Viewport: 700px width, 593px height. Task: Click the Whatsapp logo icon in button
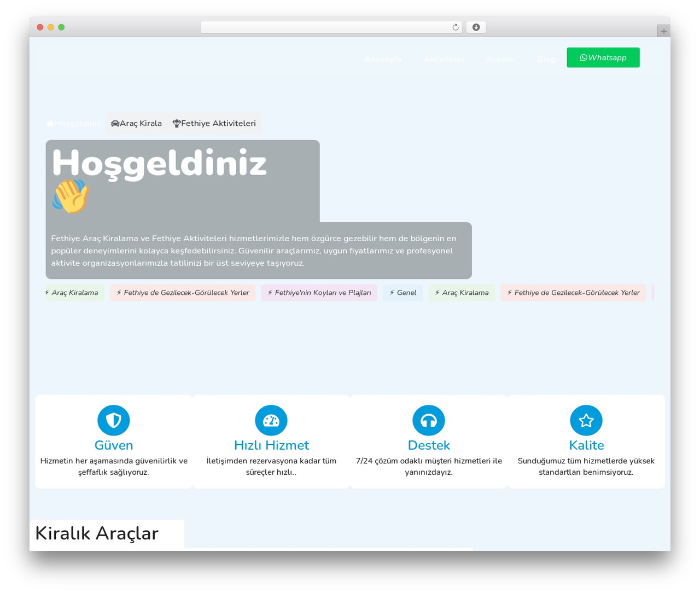click(584, 57)
